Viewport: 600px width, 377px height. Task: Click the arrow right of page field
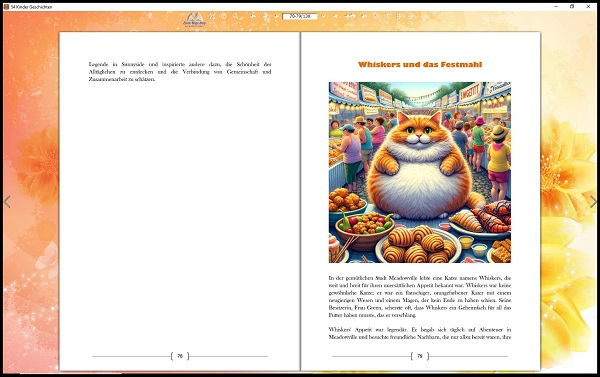click(x=323, y=16)
